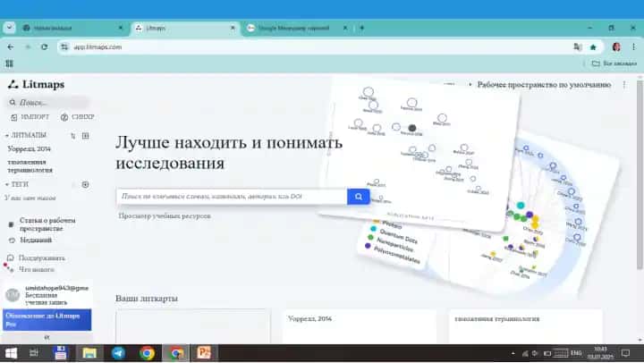This screenshot has width=644, height=363.
Task: Open the Уорреда, 2014 litmap in sidebar
Action: coord(29,148)
